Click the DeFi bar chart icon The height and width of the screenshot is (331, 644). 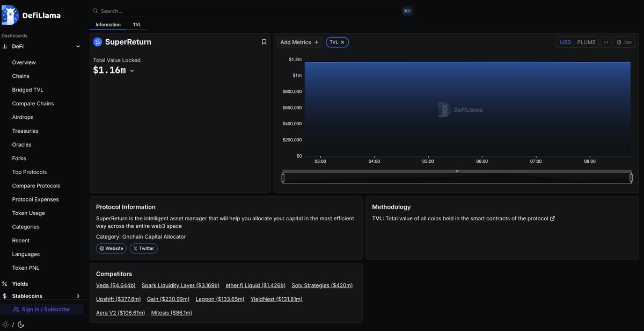[5, 46]
